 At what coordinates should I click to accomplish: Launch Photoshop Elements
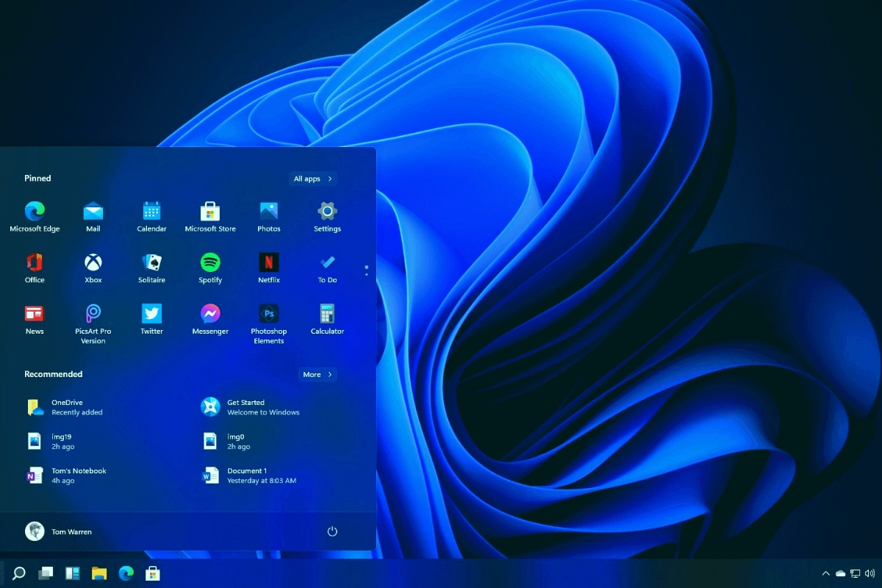(269, 314)
